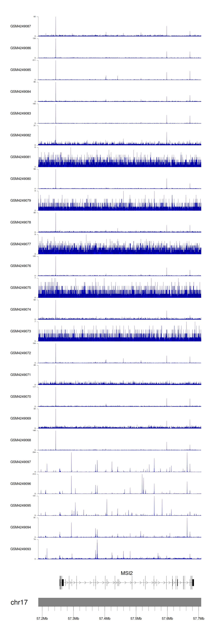The width and height of the screenshot is (212, 644).
Task: Click the GSM4249087 track label
Action: [20, 26]
